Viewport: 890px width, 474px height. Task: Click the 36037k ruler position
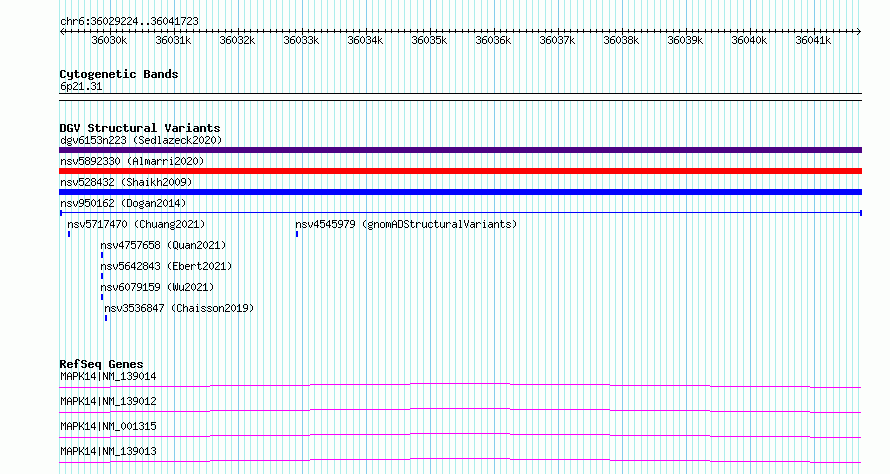(x=557, y=40)
